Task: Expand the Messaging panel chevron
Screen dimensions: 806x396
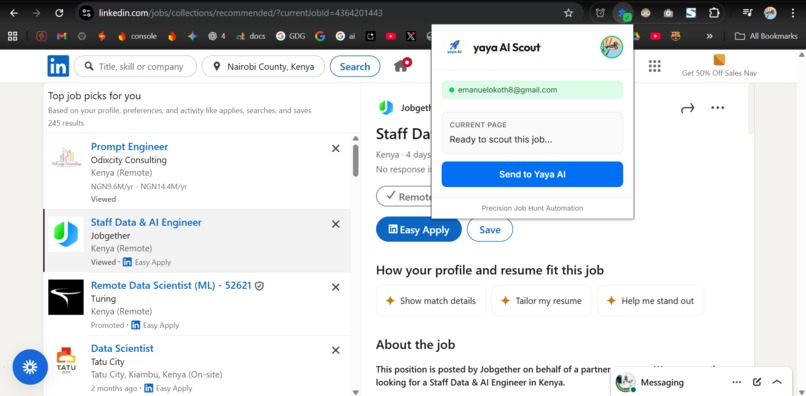Action: tap(777, 382)
